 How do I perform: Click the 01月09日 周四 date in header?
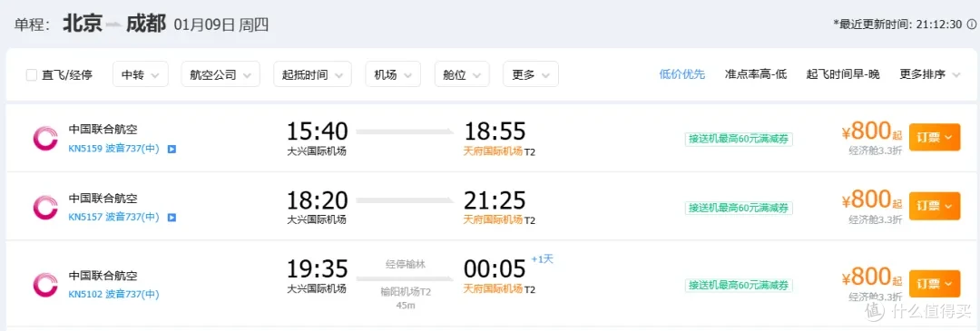(221, 25)
